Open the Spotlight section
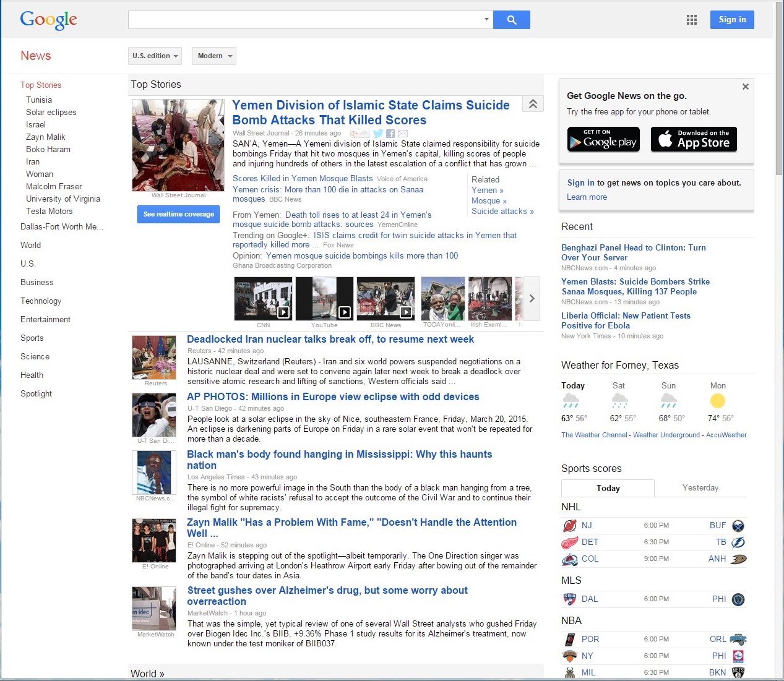 pyautogui.click(x=37, y=394)
